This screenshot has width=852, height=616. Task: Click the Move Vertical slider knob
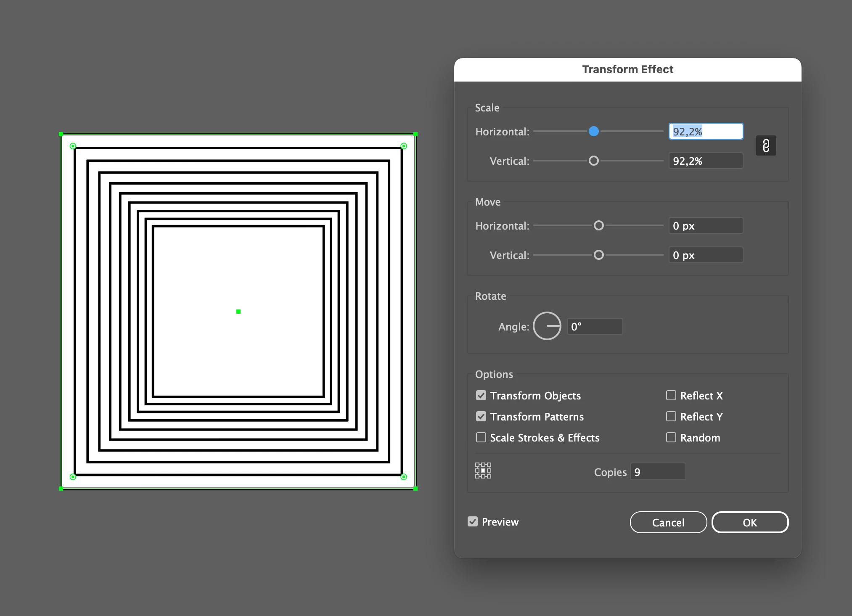click(598, 255)
